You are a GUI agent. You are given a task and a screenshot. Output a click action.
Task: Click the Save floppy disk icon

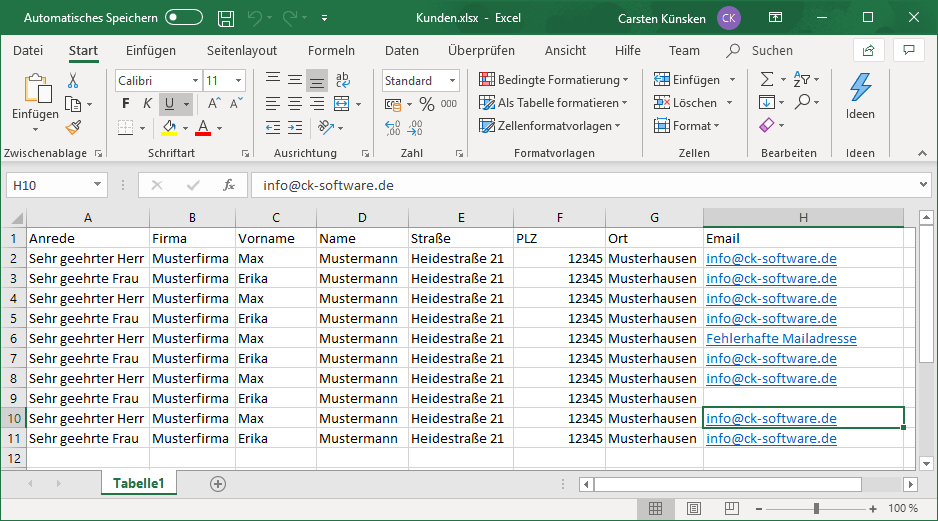coord(226,18)
